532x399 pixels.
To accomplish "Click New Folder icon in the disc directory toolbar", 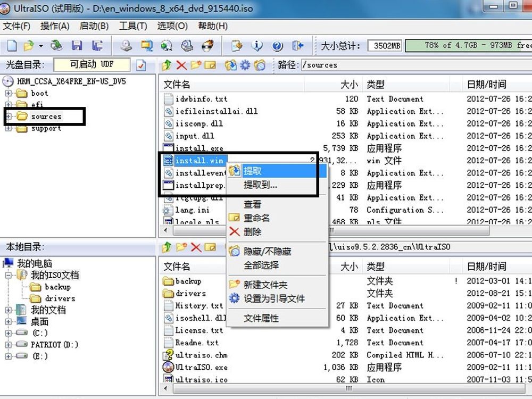I will (196, 65).
